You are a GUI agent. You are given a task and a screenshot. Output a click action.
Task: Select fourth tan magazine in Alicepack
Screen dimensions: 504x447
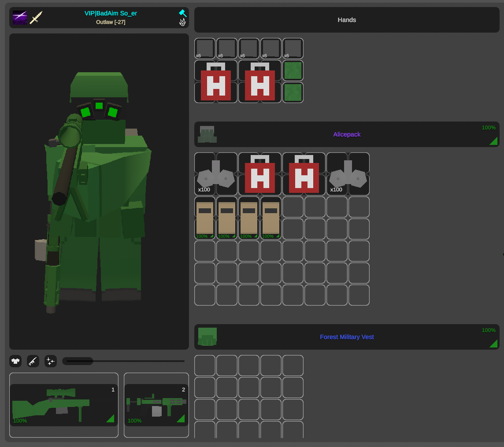tap(271, 218)
